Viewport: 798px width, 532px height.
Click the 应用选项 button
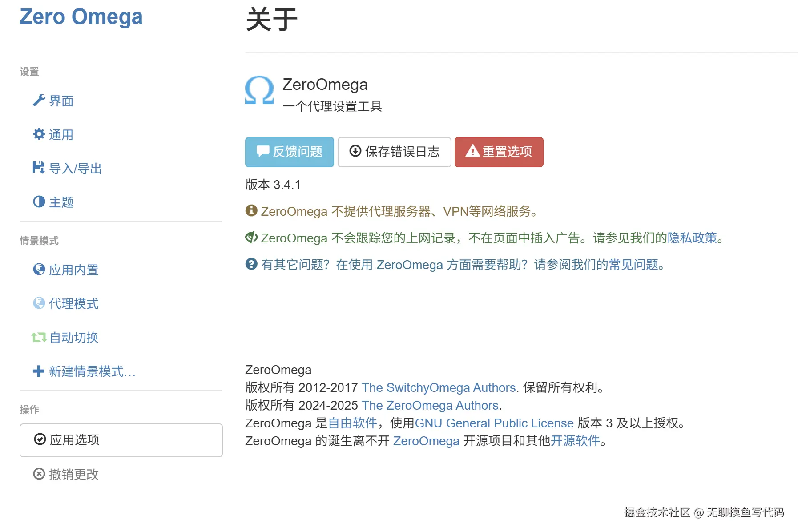pos(121,440)
